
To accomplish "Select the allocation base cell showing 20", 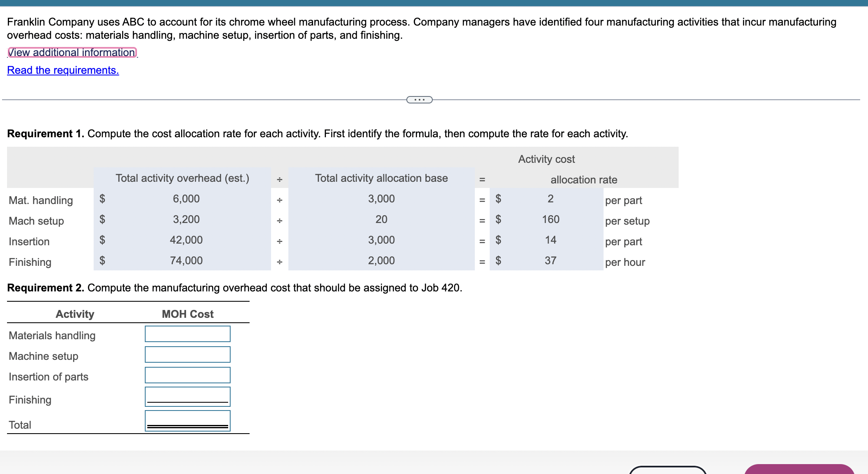I will tap(381, 220).
